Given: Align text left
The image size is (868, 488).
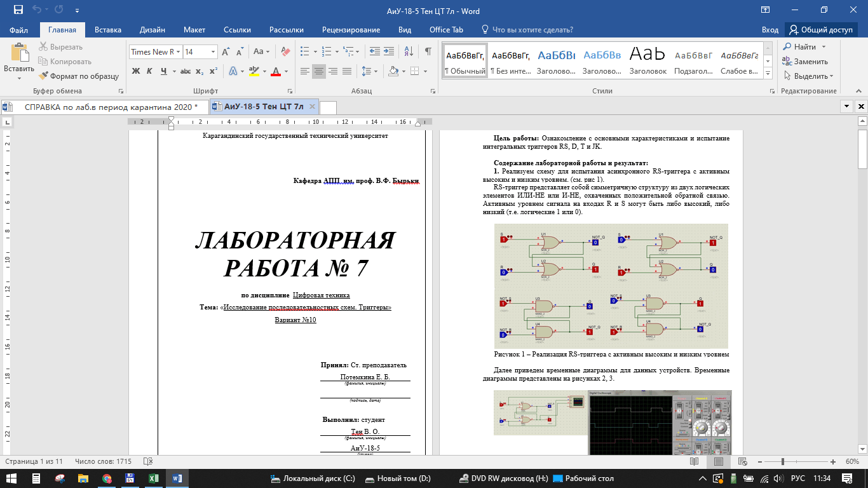Looking at the screenshot, I should point(305,71).
